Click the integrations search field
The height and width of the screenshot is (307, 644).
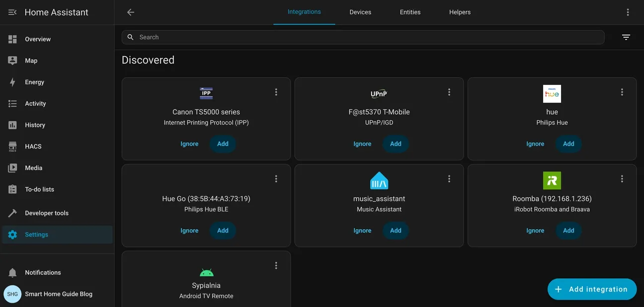(363, 37)
